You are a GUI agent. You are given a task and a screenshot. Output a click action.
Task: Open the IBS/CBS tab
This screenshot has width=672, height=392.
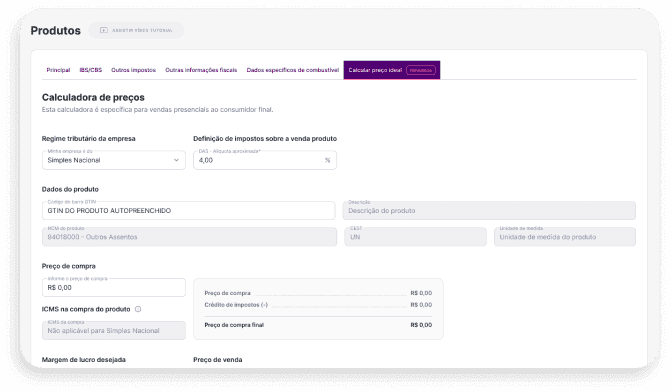tap(90, 70)
